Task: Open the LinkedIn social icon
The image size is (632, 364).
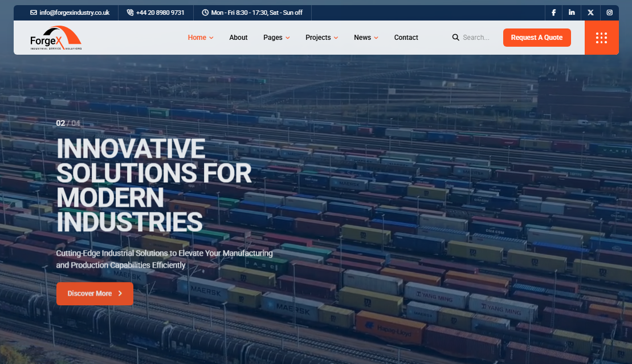Action: (x=572, y=13)
